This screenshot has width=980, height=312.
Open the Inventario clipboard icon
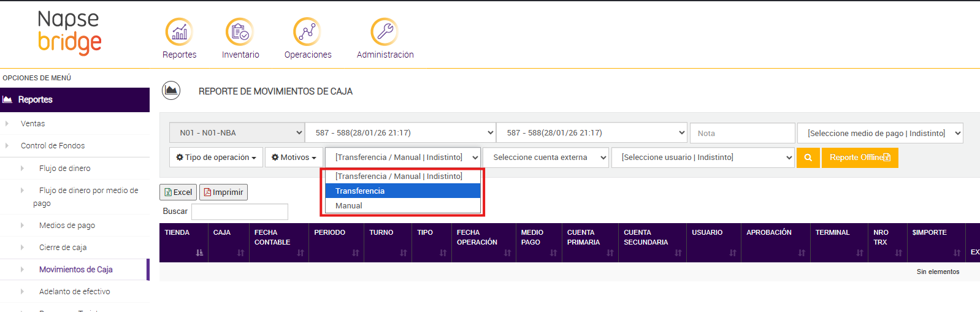click(240, 32)
